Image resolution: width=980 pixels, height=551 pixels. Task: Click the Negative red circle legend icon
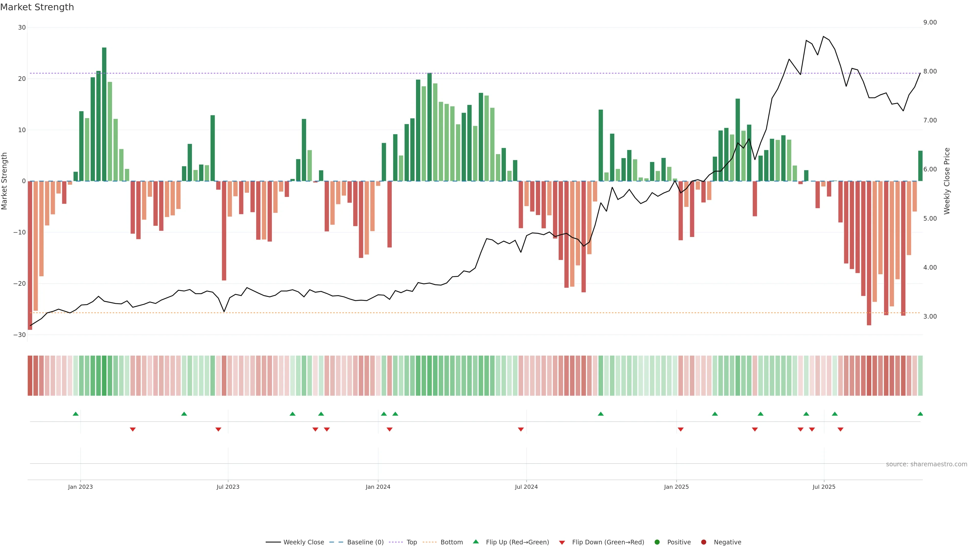pos(703,542)
